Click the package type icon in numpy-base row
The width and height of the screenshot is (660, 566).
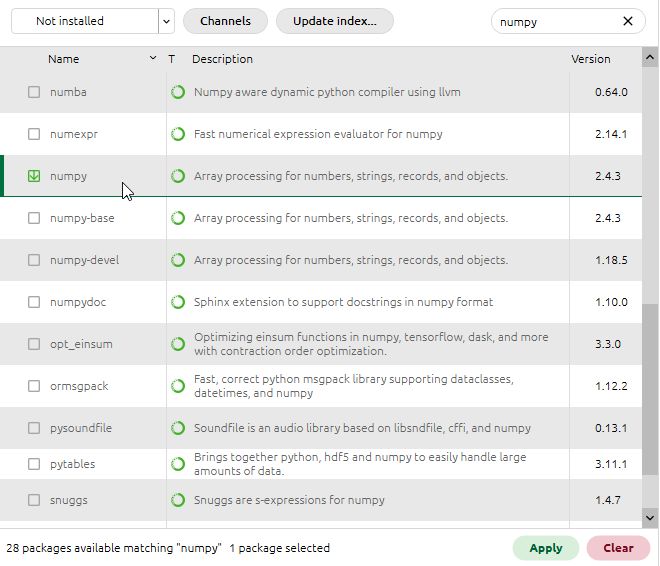(178, 218)
